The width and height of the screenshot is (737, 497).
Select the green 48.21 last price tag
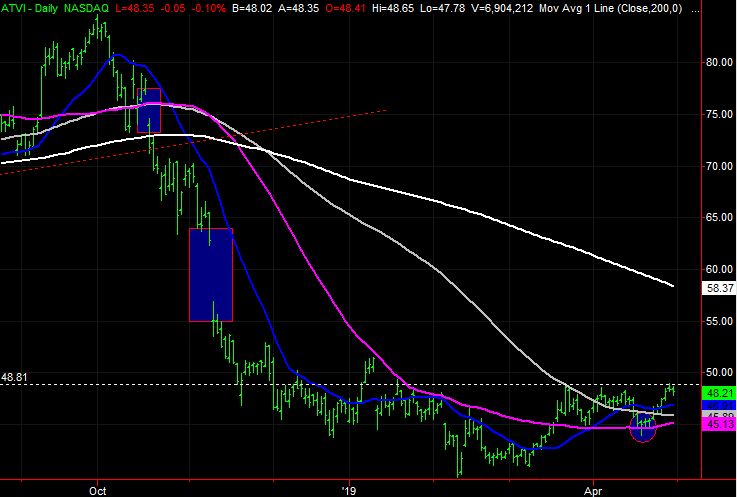719,393
